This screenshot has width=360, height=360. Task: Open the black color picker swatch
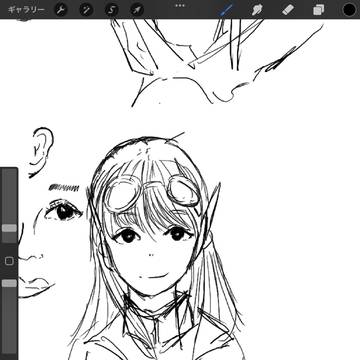pos(349,10)
